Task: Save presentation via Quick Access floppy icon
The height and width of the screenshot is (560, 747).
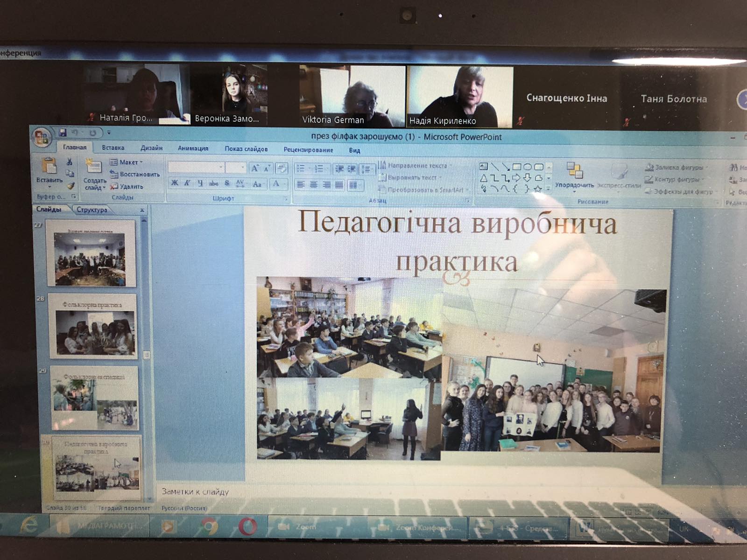Action: point(63,133)
